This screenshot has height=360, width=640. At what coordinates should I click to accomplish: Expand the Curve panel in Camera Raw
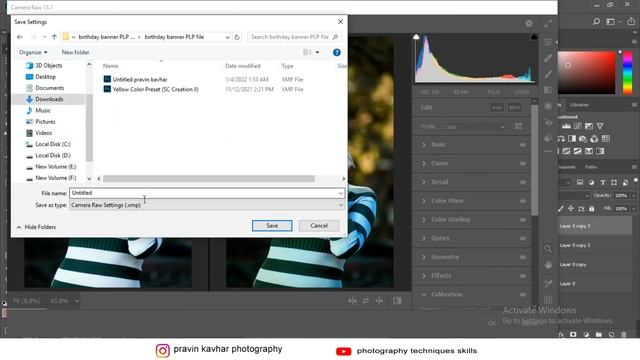[423, 163]
